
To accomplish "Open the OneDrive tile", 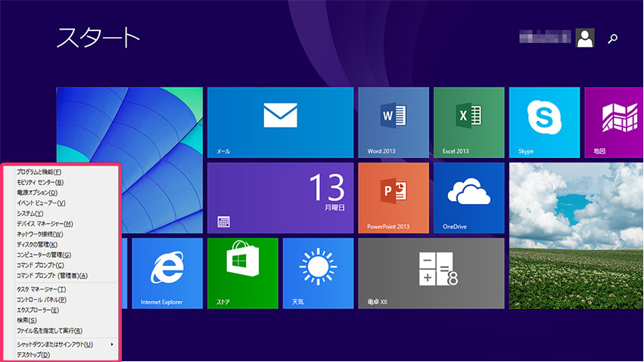I will coord(469,198).
